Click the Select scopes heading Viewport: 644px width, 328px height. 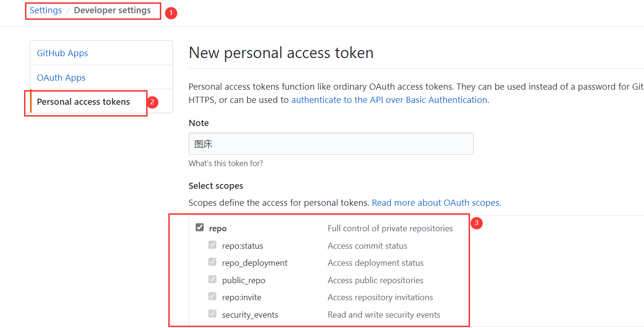(216, 186)
